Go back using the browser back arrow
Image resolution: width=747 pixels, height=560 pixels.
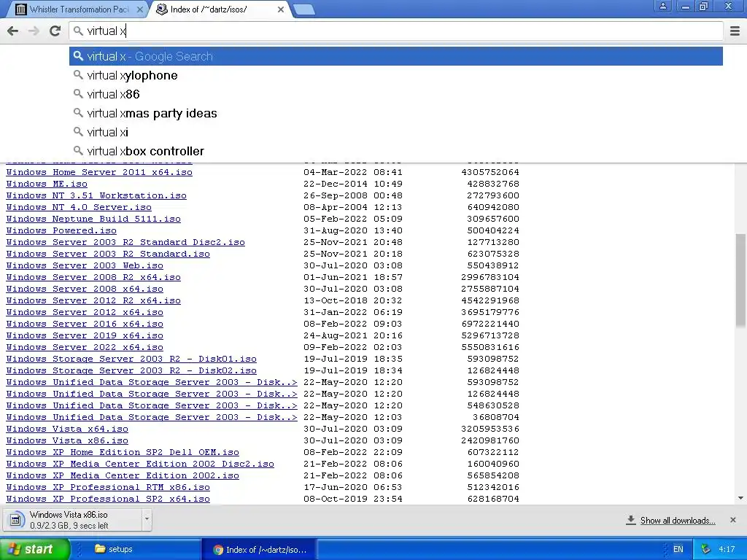coord(13,31)
